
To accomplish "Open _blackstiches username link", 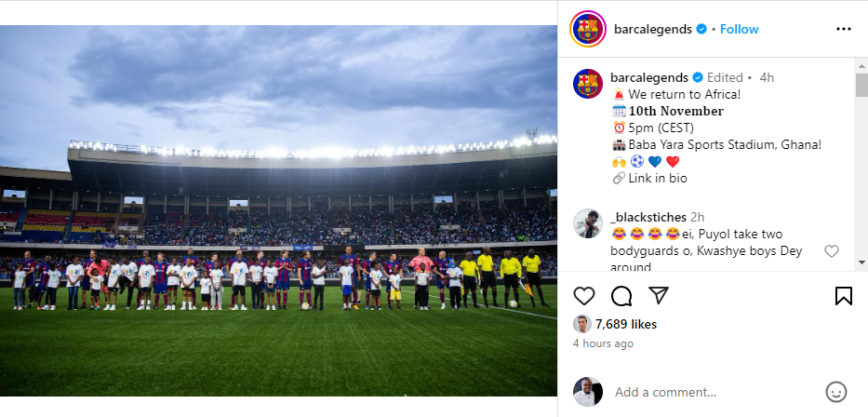I will pyautogui.click(x=648, y=217).
